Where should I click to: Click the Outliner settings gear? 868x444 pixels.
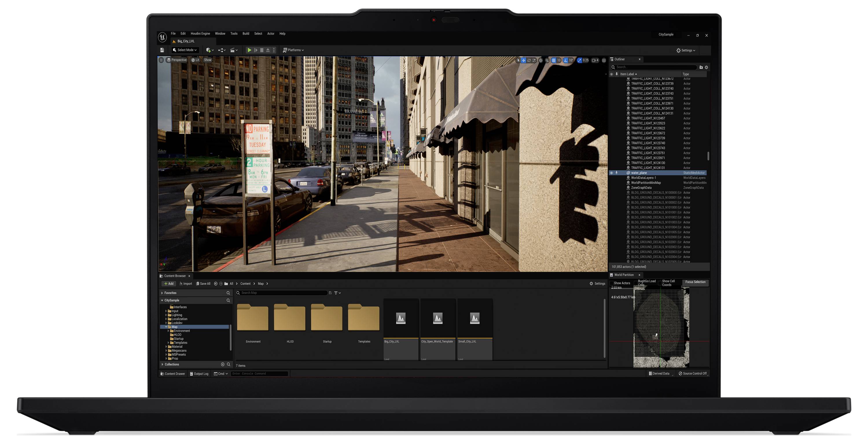[707, 67]
